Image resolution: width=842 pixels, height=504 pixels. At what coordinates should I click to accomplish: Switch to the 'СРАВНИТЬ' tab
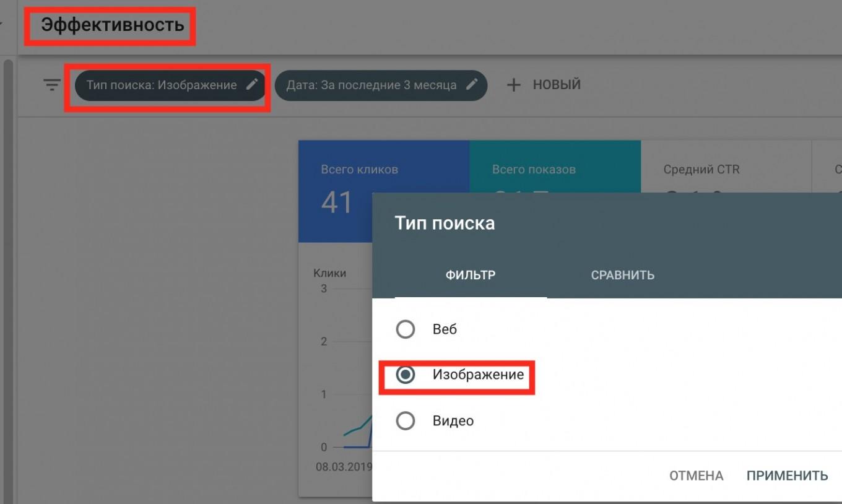(x=622, y=275)
